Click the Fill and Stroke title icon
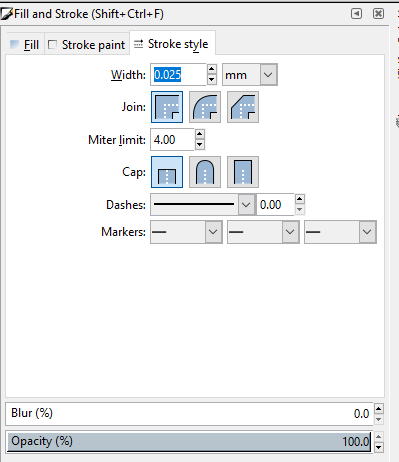Screen dimensions: 399x462 coord(7,14)
